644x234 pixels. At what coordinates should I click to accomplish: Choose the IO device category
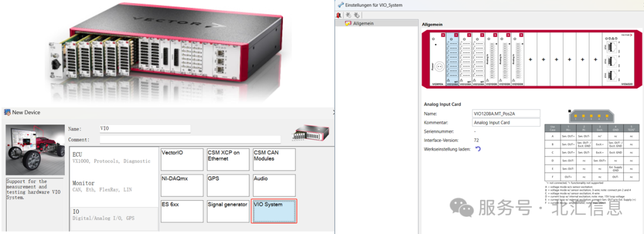(114, 215)
